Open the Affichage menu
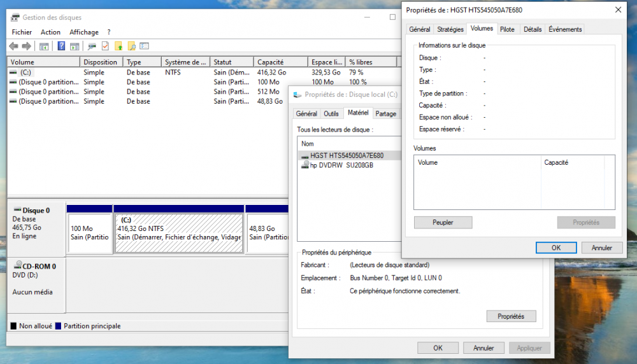 click(x=83, y=32)
